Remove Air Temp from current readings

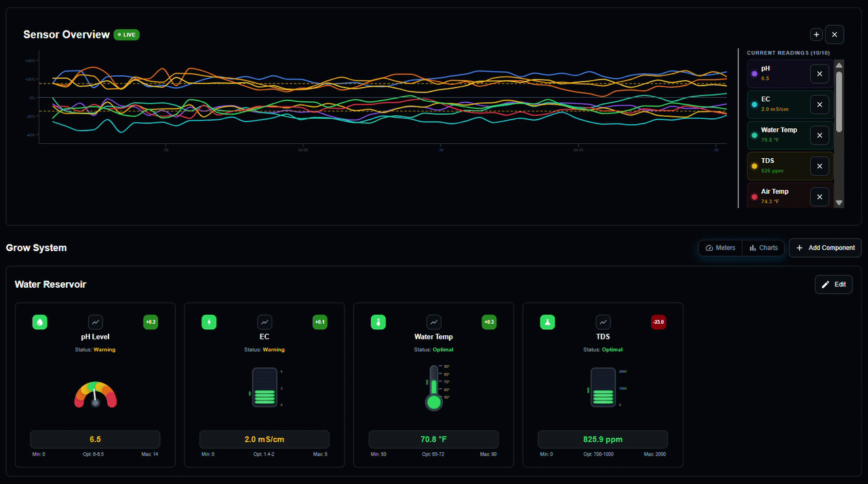point(819,197)
